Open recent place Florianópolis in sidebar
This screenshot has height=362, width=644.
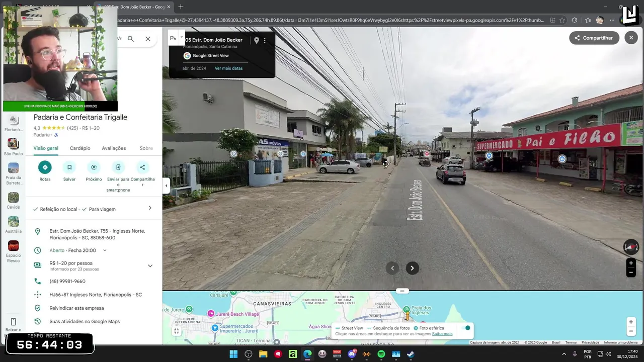tap(14, 123)
